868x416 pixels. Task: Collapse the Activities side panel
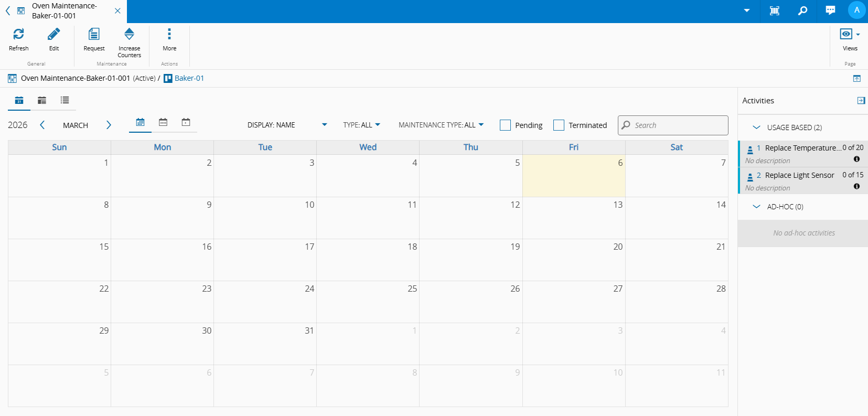coord(861,101)
